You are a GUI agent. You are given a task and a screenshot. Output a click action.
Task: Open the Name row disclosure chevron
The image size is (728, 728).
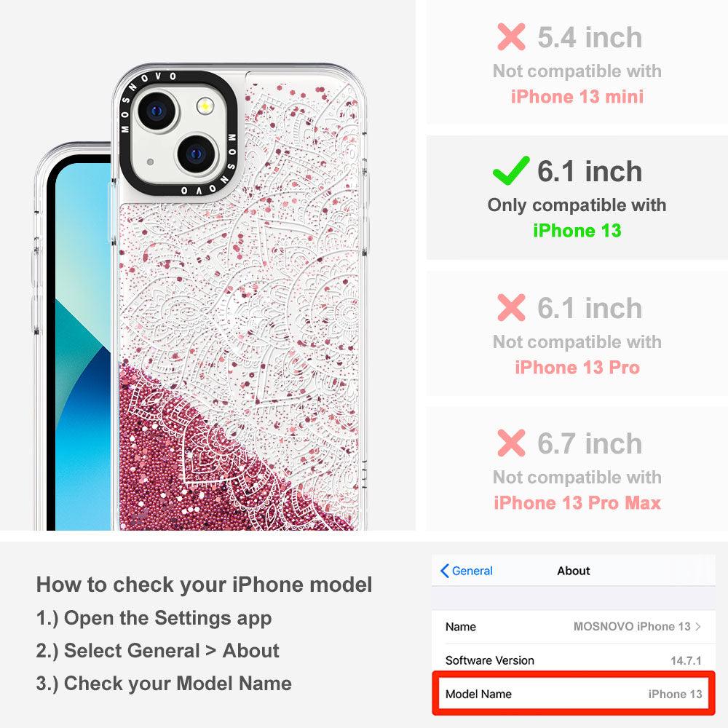[x=698, y=626]
